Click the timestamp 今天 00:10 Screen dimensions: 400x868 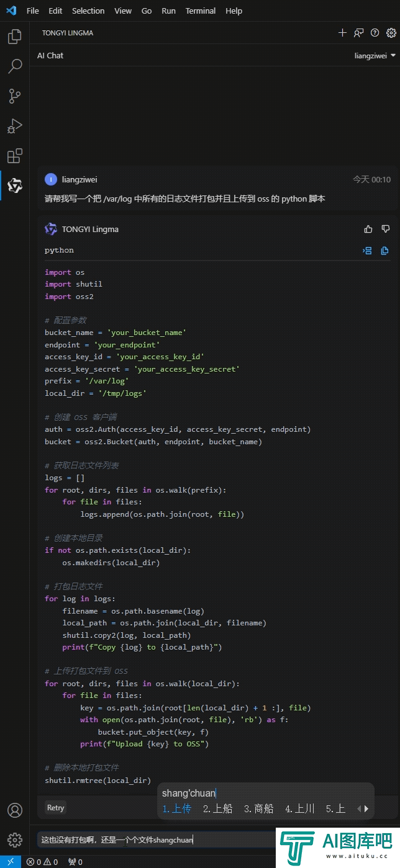pyautogui.click(x=372, y=179)
